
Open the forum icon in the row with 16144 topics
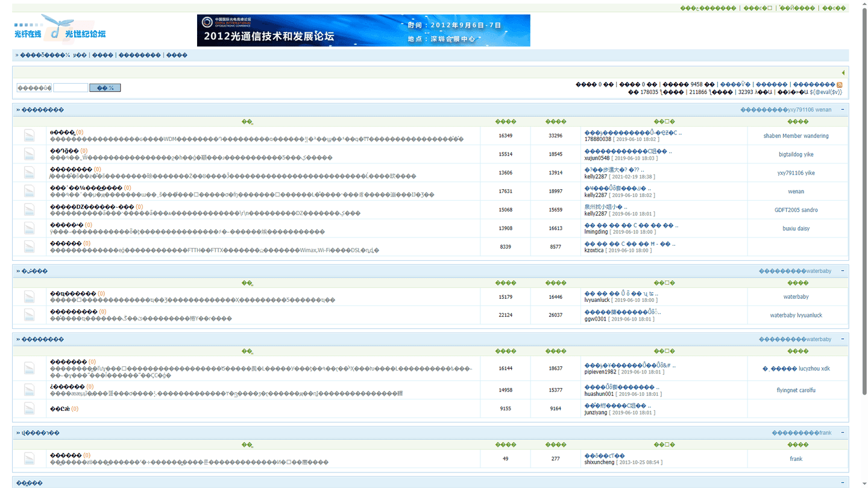click(x=29, y=368)
